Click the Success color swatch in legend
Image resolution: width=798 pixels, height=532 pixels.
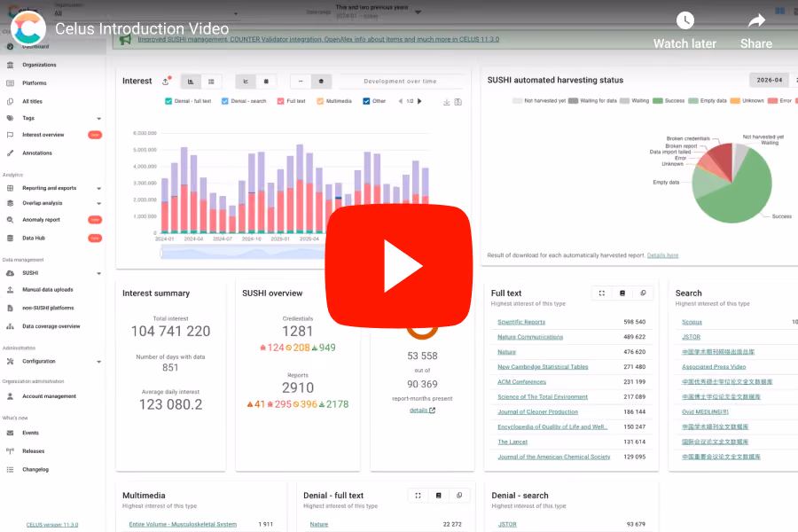(658, 101)
